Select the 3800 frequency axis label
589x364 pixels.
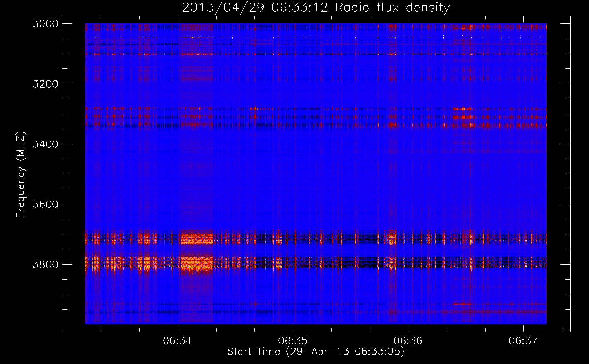[46, 265]
